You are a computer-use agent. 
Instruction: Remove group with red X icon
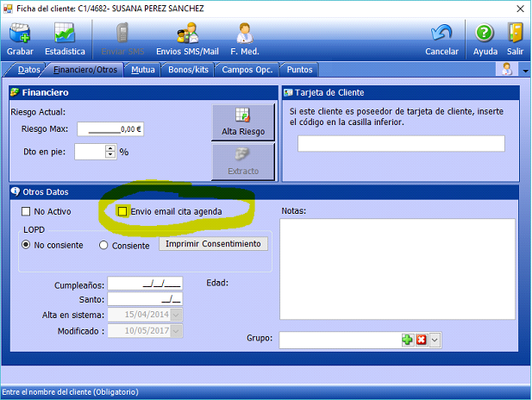coord(421,340)
